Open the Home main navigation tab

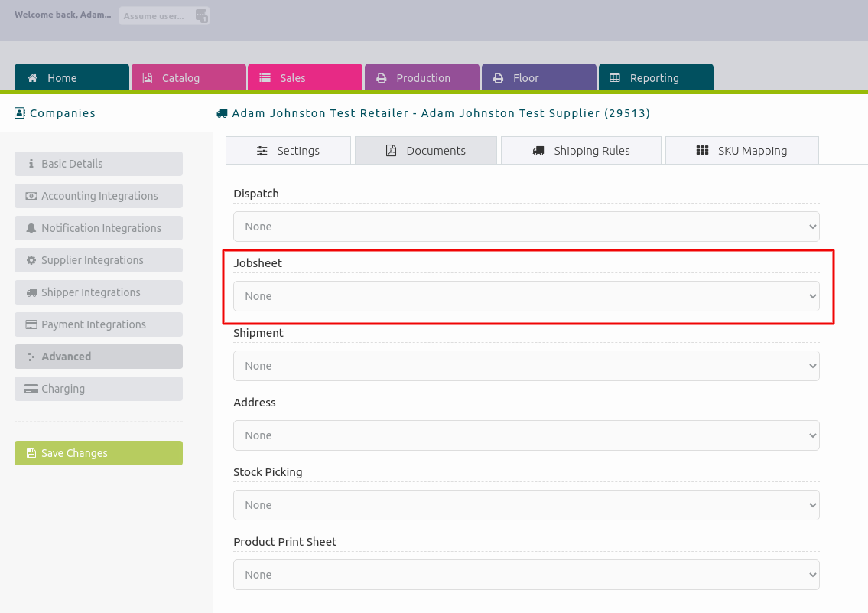tap(71, 77)
